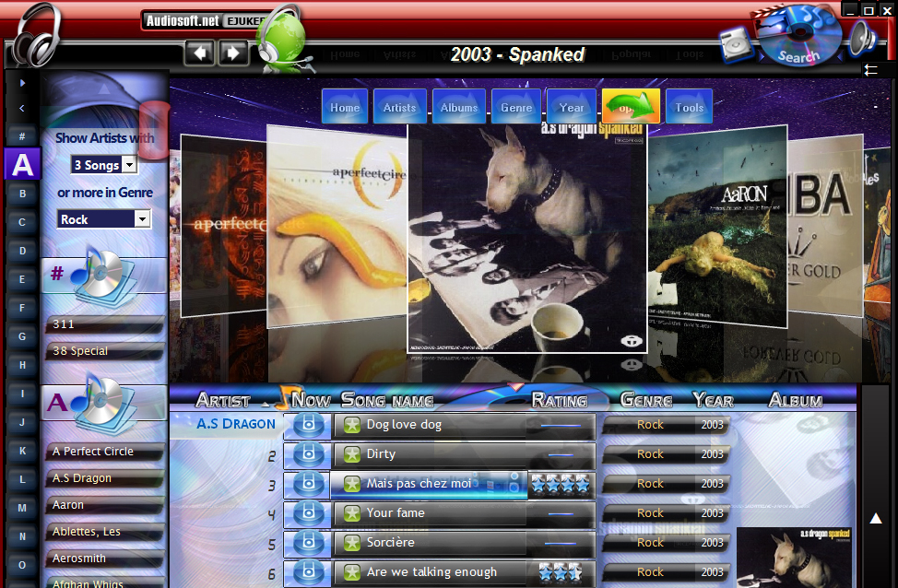Change star rating for Are we talking enough
The image size is (898, 588).
tap(561, 572)
